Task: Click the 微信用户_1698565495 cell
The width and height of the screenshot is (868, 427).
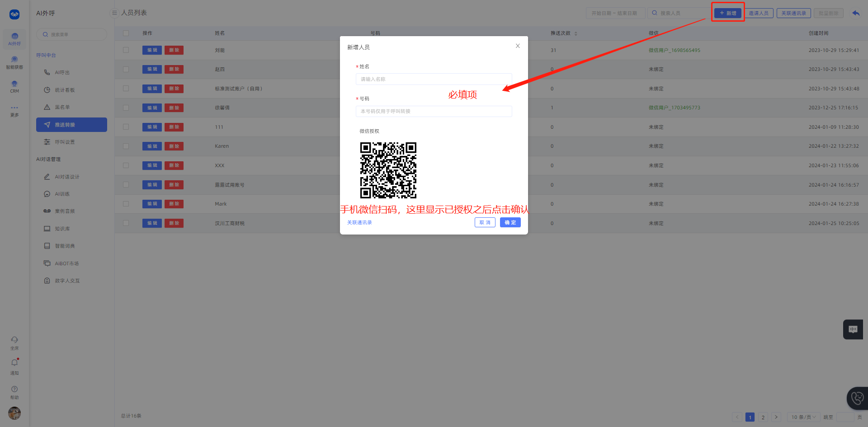Action: [675, 50]
